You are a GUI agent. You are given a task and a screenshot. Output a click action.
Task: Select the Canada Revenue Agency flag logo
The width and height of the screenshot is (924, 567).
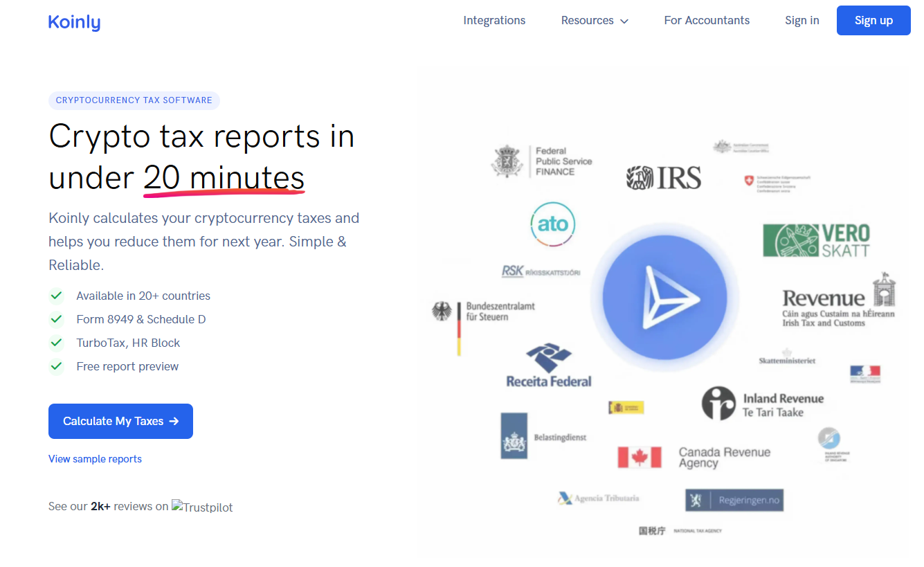click(639, 458)
